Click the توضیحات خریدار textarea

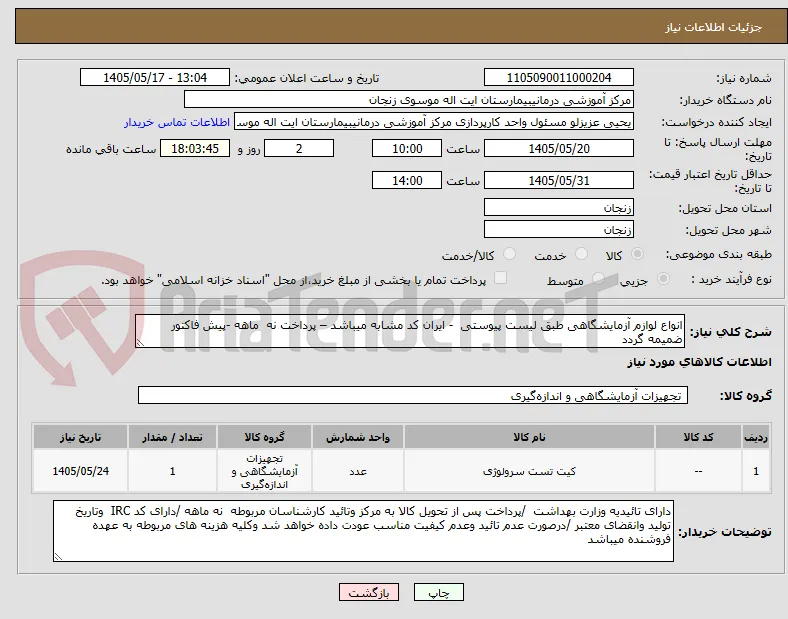(x=363, y=531)
